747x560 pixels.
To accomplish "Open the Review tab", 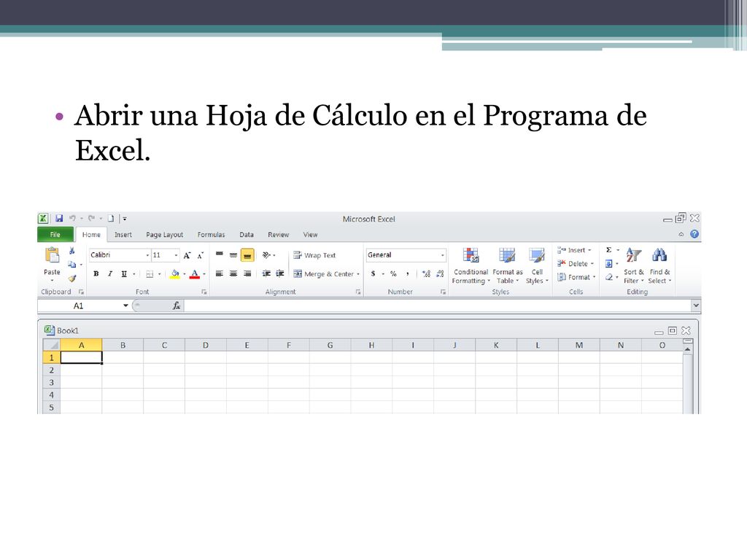I will click(278, 235).
